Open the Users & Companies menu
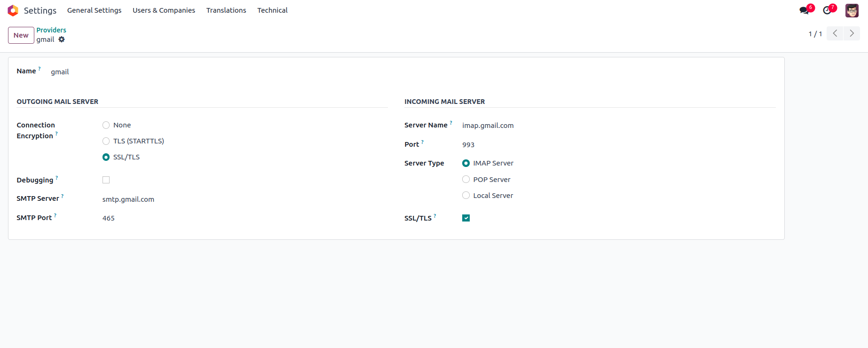Viewport: 868px width, 348px height. pos(164,10)
